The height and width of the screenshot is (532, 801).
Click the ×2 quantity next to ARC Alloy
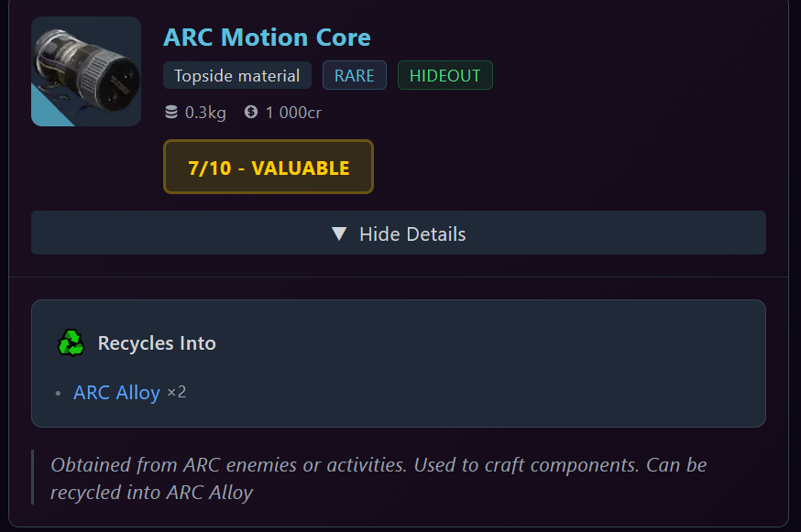[x=177, y=393]
